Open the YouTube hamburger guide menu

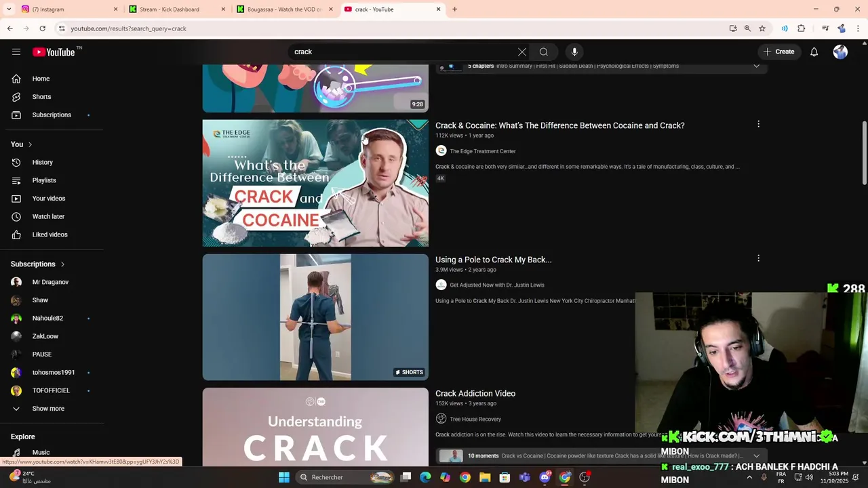point(16,52)
